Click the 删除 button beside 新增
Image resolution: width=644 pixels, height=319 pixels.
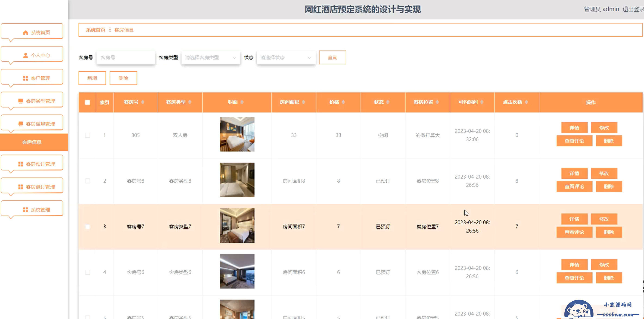point(123,78)
